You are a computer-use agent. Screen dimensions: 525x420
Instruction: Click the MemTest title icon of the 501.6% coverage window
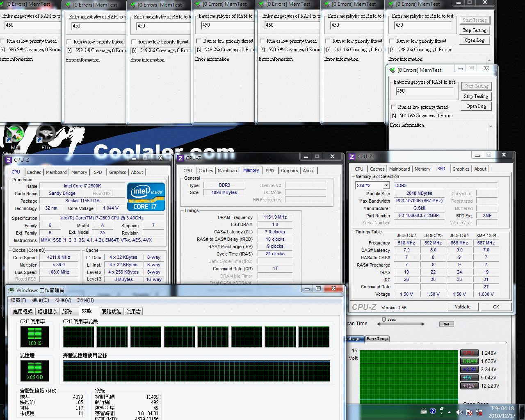point(392,70)
